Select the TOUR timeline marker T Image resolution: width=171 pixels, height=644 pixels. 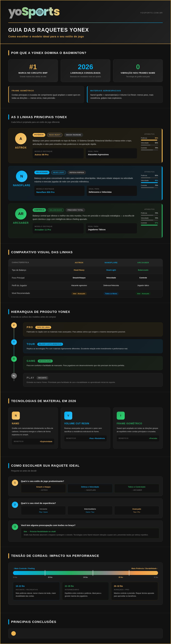14,342
